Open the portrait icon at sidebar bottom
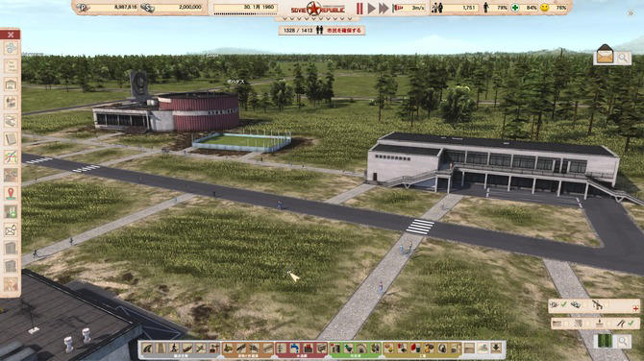The image size is (644, 361). (x=11, y=284)
